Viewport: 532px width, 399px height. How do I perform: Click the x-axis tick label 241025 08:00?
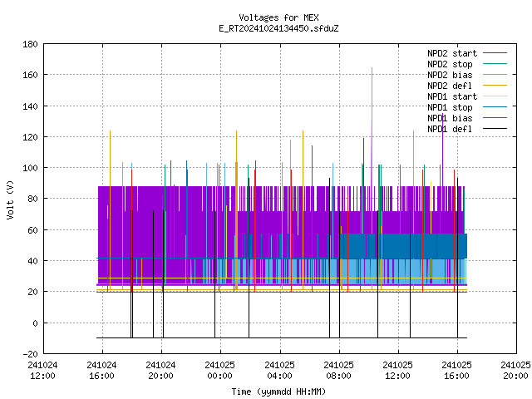click(338, 371)
